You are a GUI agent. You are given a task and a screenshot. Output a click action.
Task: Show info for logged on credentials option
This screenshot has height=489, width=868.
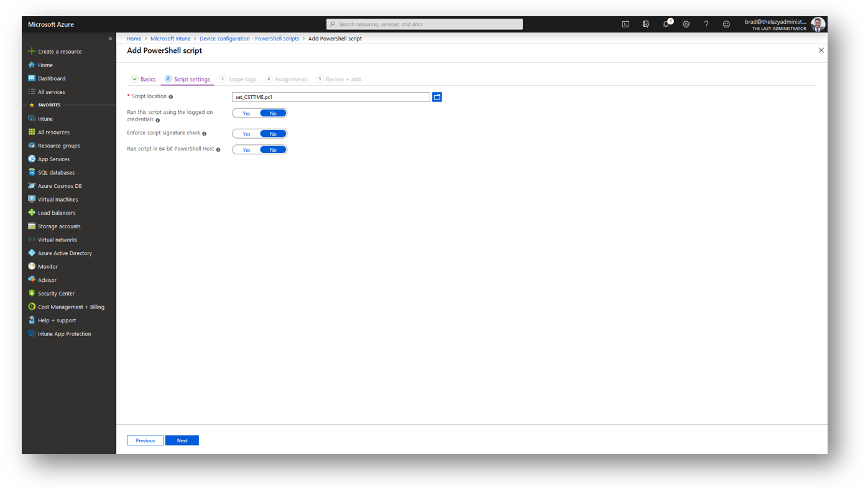click(x=158, y=120)
